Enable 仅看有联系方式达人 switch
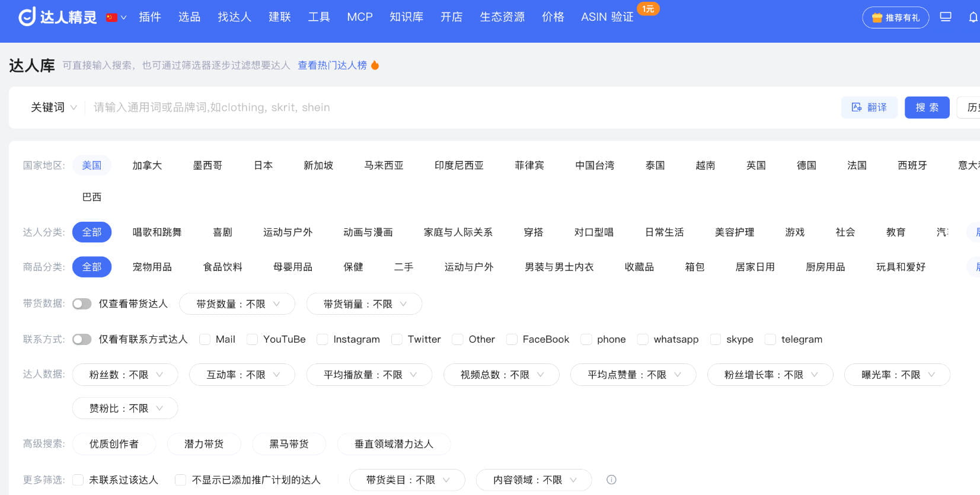980x495 pixels. [82, 339]
